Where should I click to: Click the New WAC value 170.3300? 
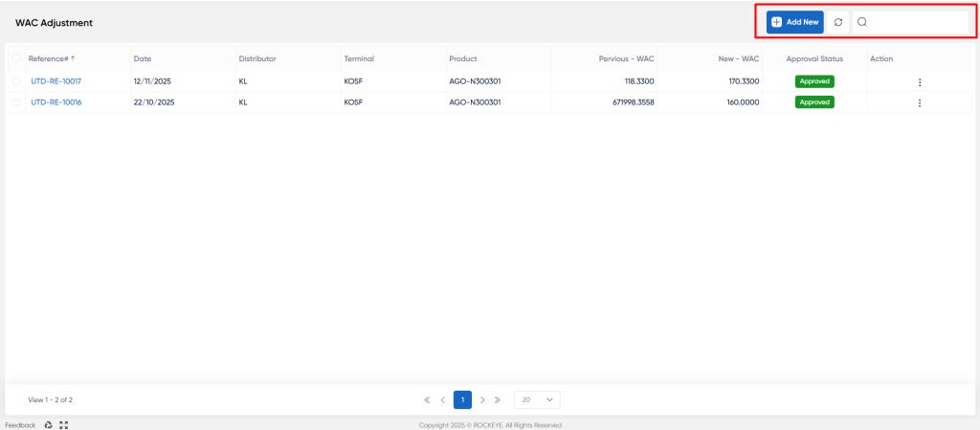tap(744, 81)
